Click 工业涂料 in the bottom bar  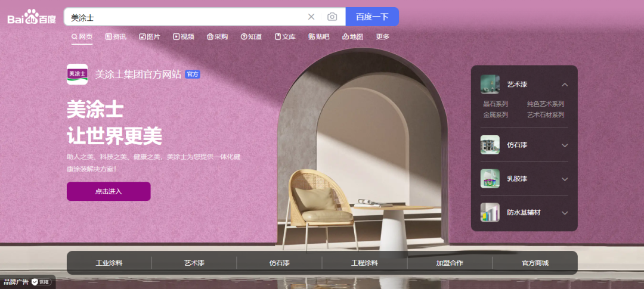109,263
